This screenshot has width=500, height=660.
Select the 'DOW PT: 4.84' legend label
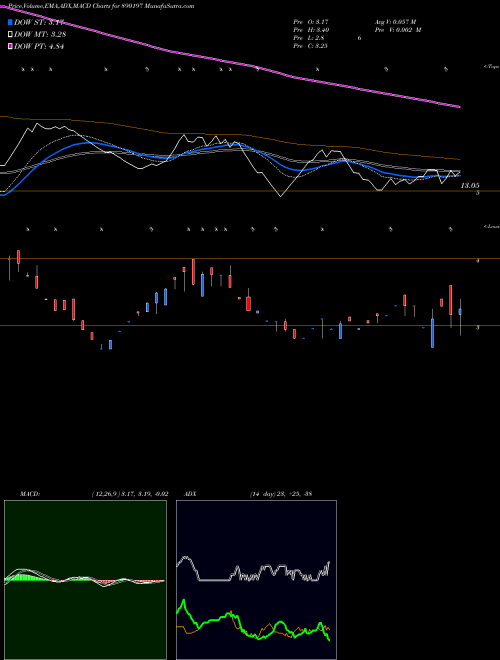pyautogui.click(x=39, y=46)
